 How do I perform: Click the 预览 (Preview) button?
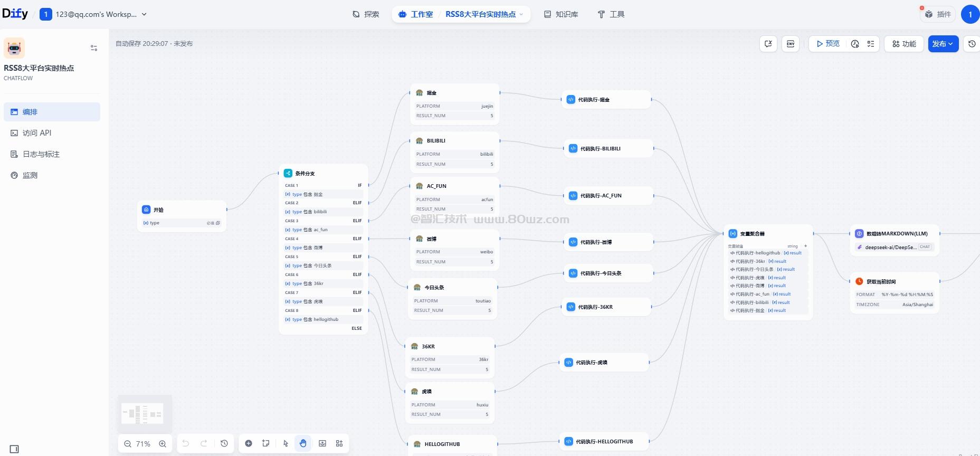[x=828, y=44]
